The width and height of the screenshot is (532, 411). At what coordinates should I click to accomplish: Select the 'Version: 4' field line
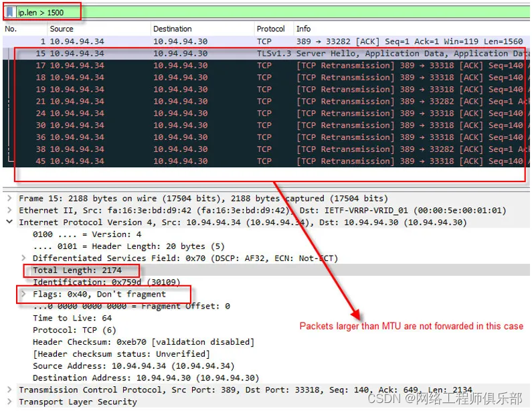87,234
